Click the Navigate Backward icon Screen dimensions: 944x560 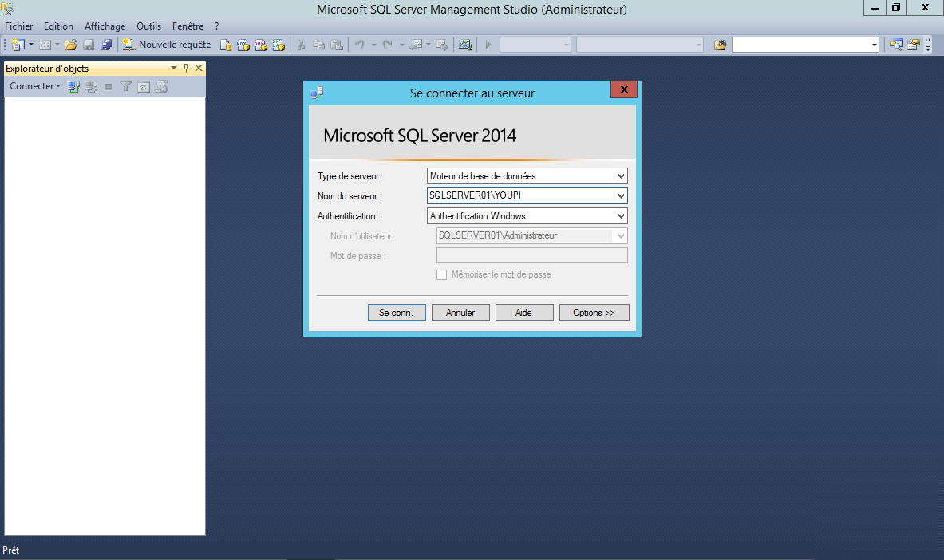click(416, 45)
